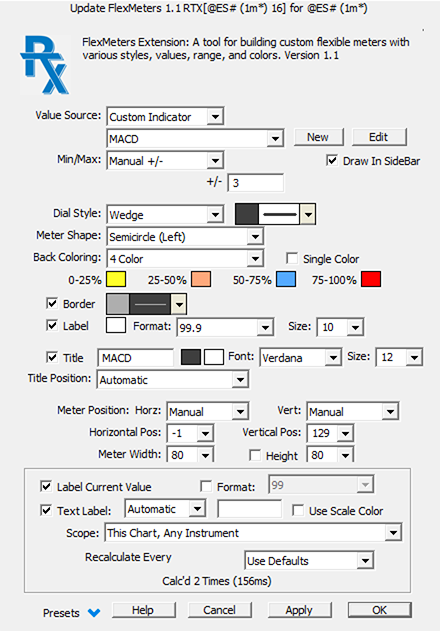Viewport: 440px width, 631px height.
Task: Toggle Label Current Value checkbox
Action: click(x=46, y=486)
